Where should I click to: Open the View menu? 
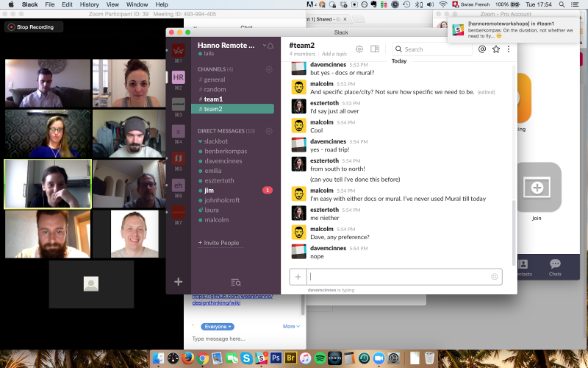pos(112,4)
